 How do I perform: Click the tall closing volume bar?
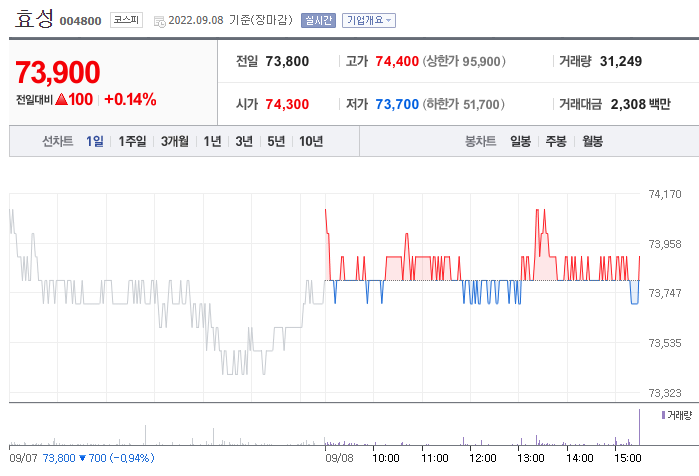pos(639,427)
